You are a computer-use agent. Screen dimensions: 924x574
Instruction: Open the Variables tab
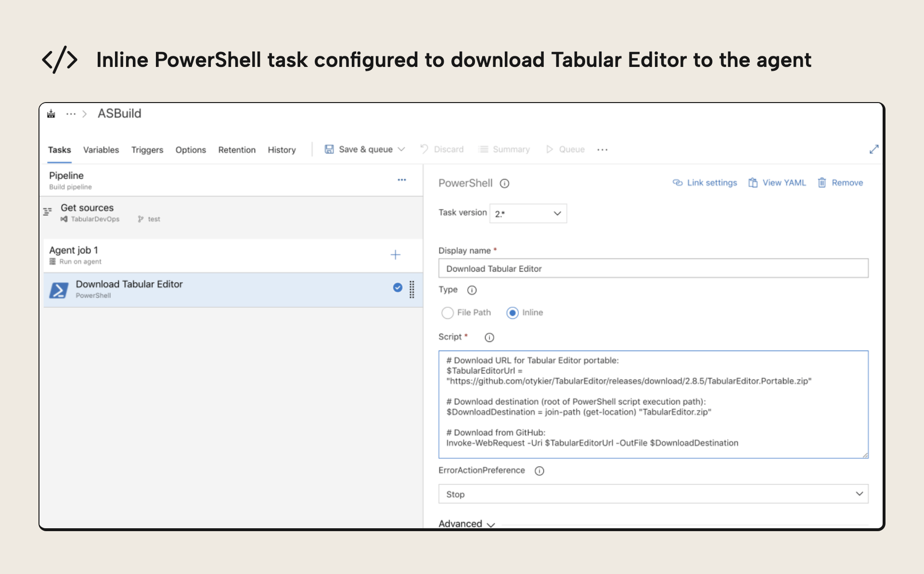pos(101,150)
